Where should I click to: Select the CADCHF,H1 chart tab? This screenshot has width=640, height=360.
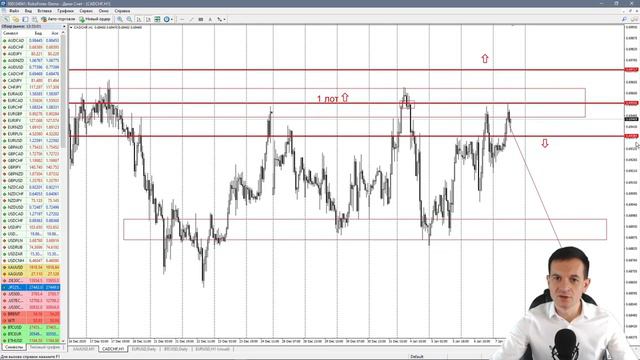(113, 349)
